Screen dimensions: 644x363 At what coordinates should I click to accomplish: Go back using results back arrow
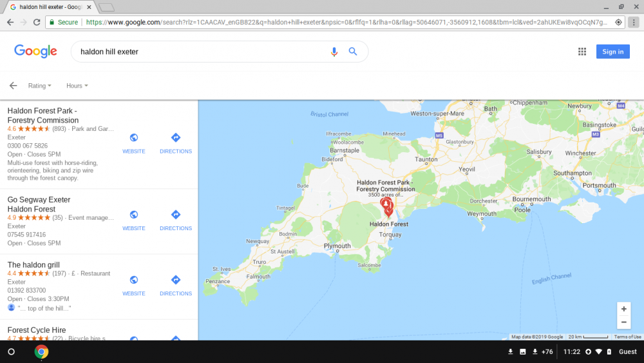click(13, 86)
